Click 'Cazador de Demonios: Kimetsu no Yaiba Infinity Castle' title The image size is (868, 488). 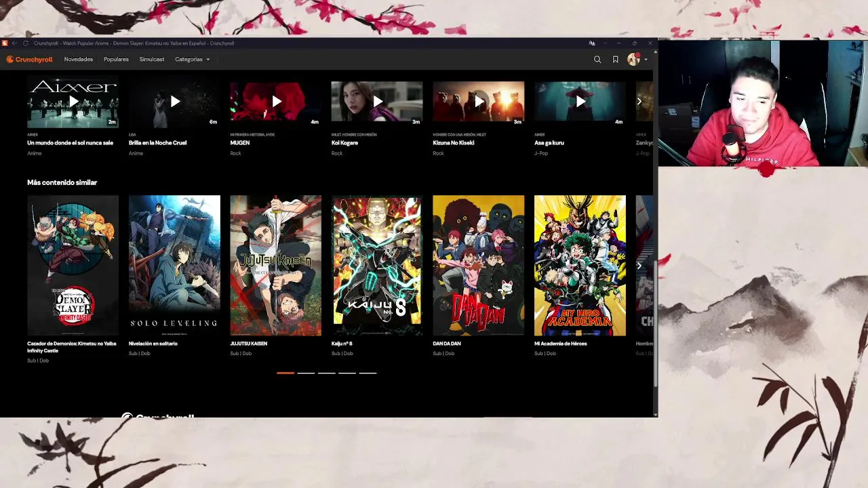click(x=72, y=347)
